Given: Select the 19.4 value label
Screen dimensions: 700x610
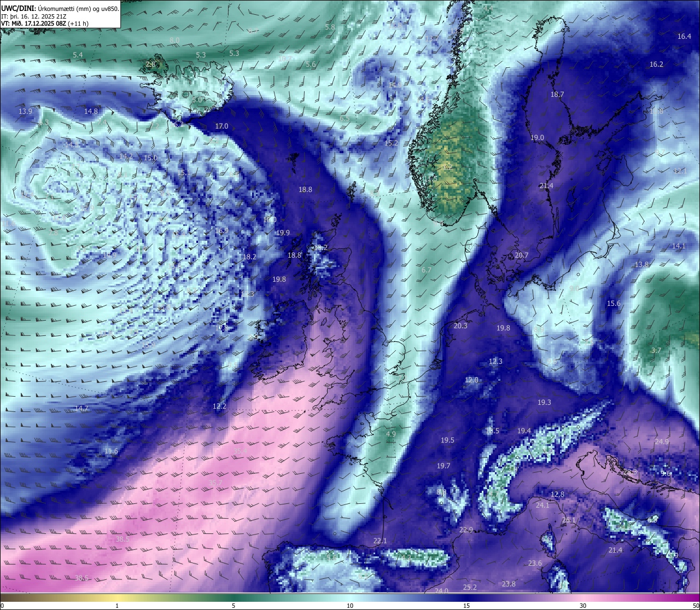Looking at the screenshot, I should click(524, 431).
